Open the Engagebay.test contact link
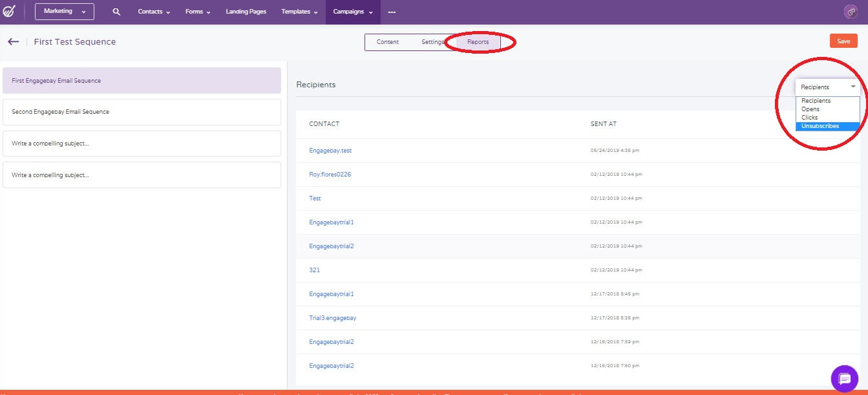The width and height of the screenshot is (868, 395). tap(330, 150)
